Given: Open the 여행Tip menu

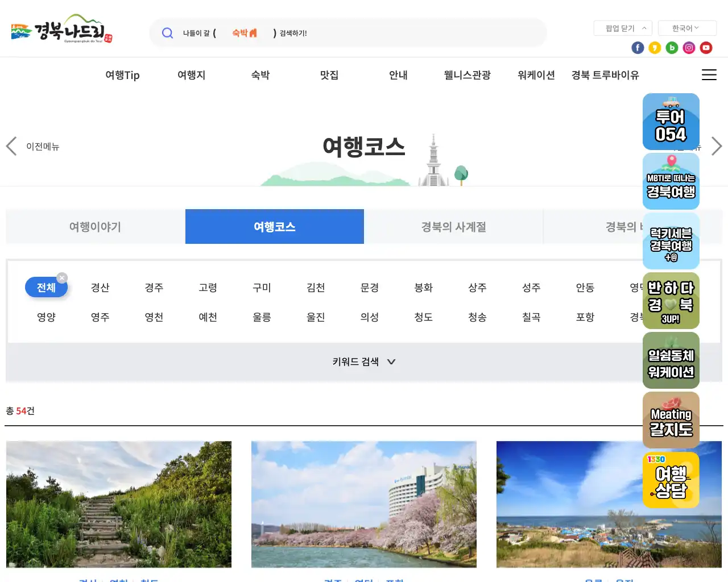Looking at the screenshot, I should click(122, 75).
